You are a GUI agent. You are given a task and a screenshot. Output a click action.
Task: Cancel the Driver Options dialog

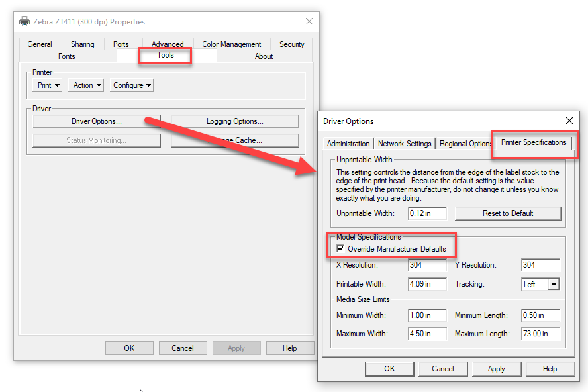[443, 369]
